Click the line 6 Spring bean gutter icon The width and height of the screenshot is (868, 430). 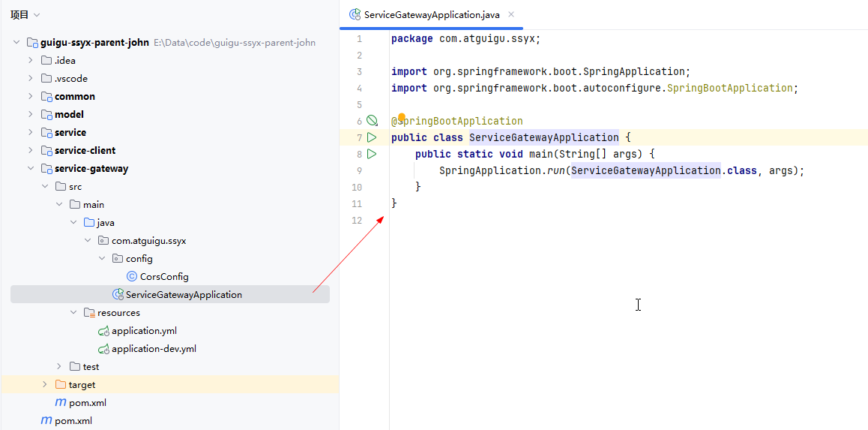click(373, 121)
